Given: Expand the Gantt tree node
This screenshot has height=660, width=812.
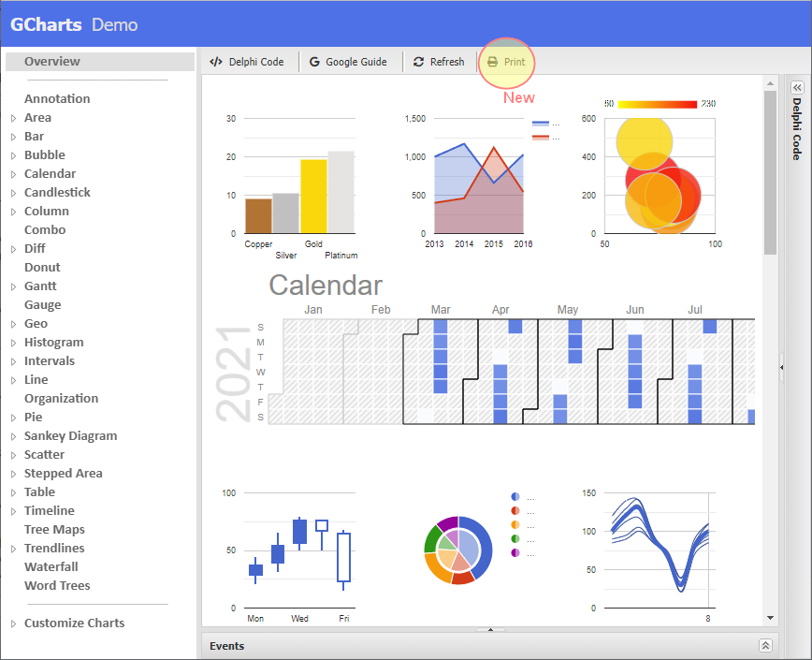Looking at the screenshot, I should click(x=13, y=286).
